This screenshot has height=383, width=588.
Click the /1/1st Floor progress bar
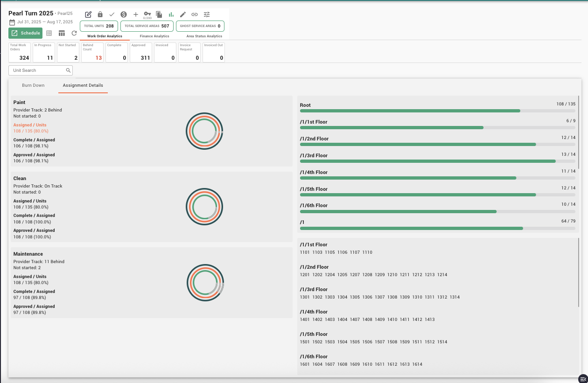(438, 127)
